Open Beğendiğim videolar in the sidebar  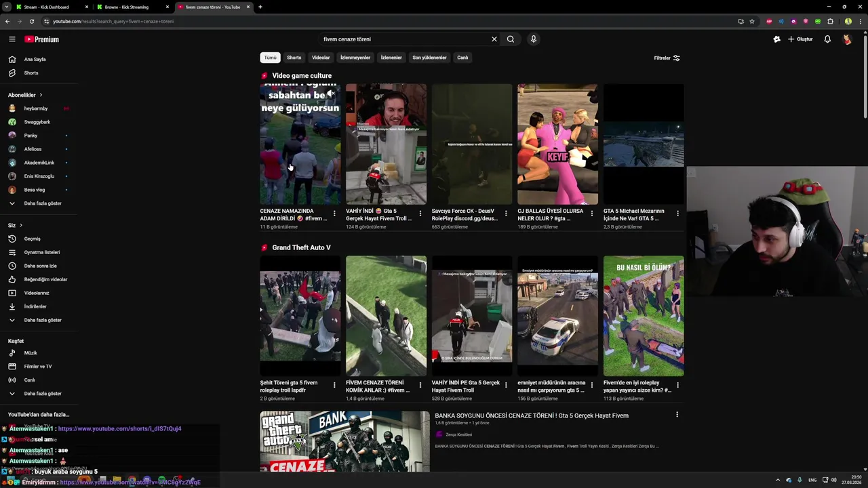coord(45,279)
